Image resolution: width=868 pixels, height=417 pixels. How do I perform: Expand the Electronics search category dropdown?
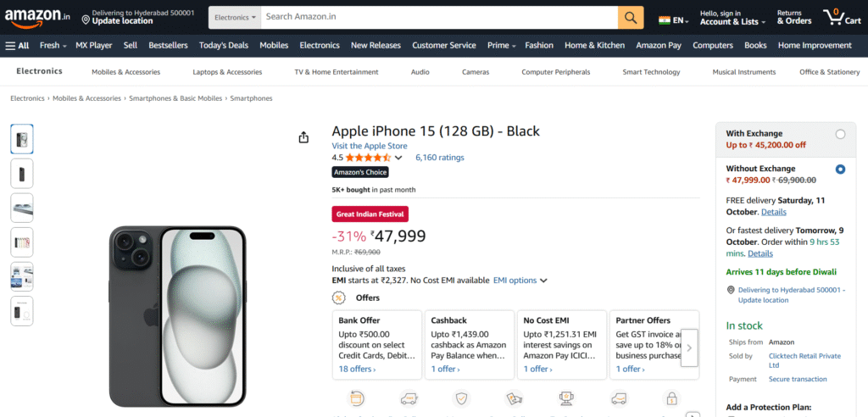tap(235, 17)
